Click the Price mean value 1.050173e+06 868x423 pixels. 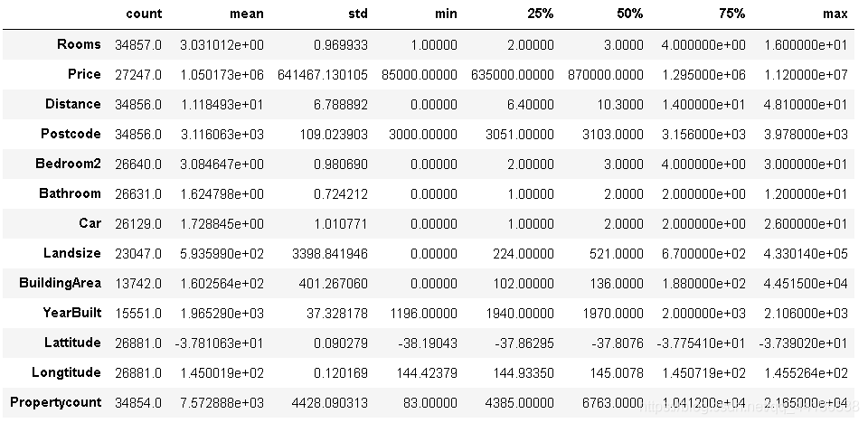222,75
